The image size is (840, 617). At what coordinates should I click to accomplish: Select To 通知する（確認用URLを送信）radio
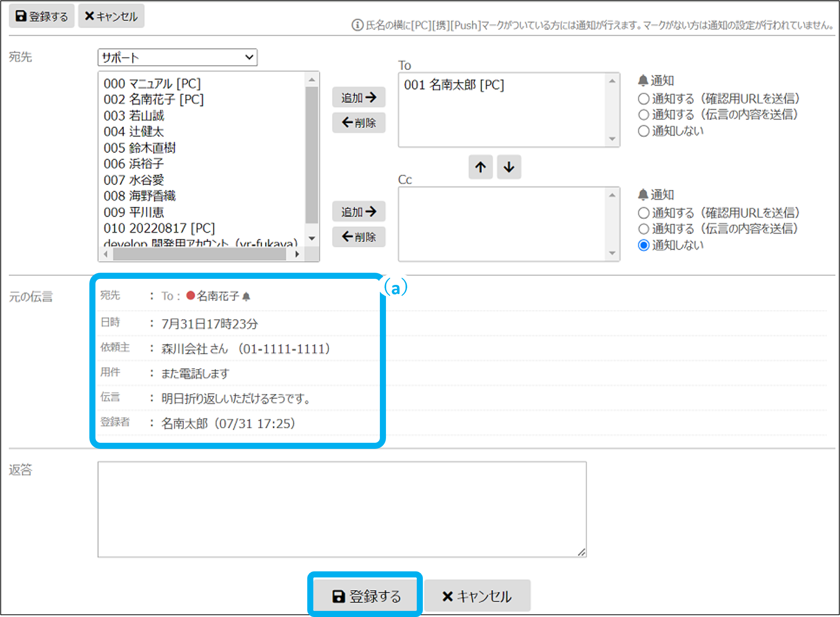(x=643, y=99)
